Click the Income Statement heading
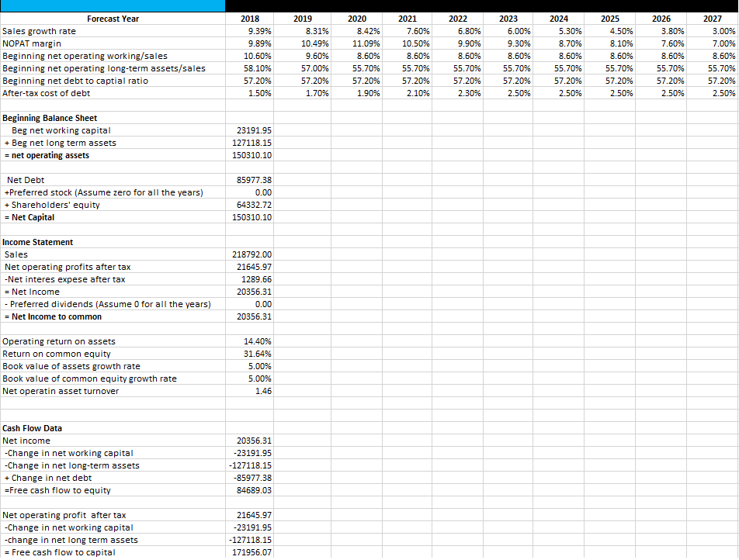The height and width of the screenshot is (560, 739). (x=38, y=242)
